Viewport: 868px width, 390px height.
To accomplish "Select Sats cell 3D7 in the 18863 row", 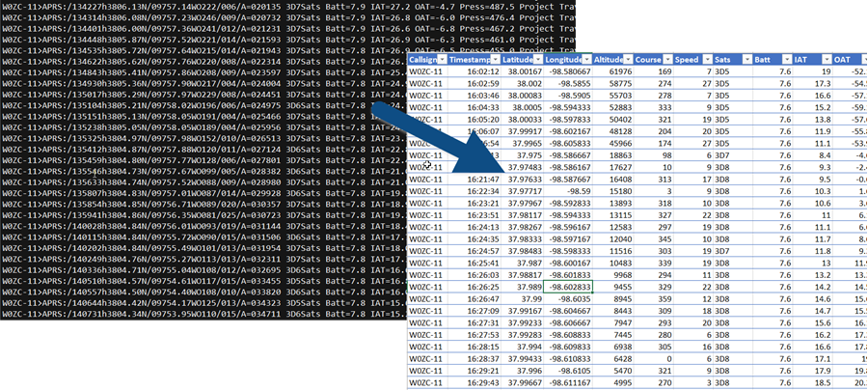I will click(732, 155).
